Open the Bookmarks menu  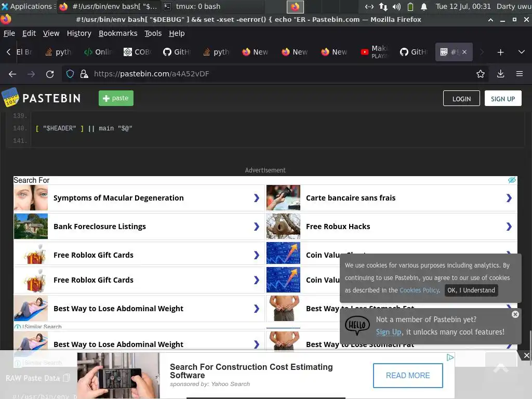point(118,33)
